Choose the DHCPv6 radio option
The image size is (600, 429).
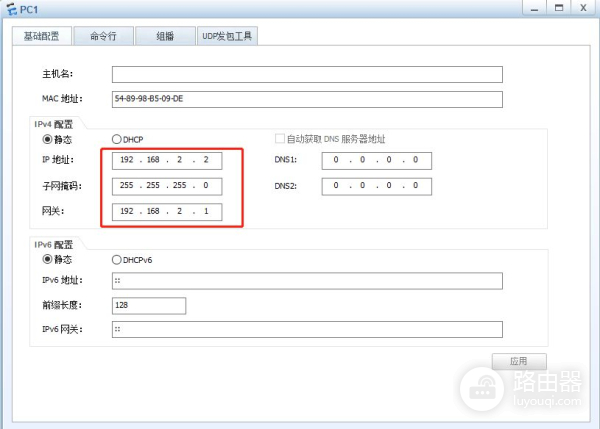click(x=117, y=259)
